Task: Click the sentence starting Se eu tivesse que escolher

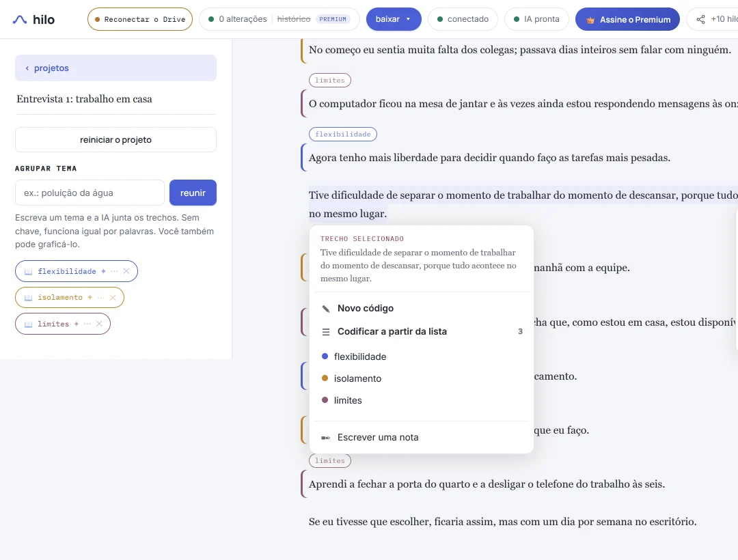Action: pyautogui.click(x=503, y=522)
